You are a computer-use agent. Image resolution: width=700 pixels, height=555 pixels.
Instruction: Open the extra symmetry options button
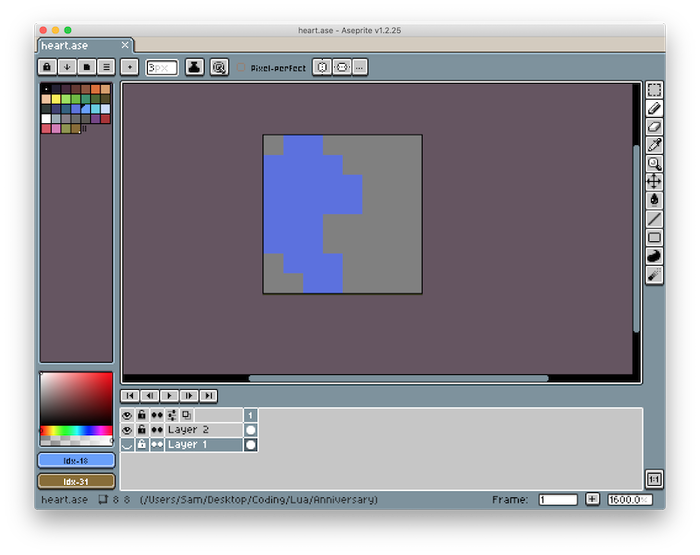click(x=359, y=67)
